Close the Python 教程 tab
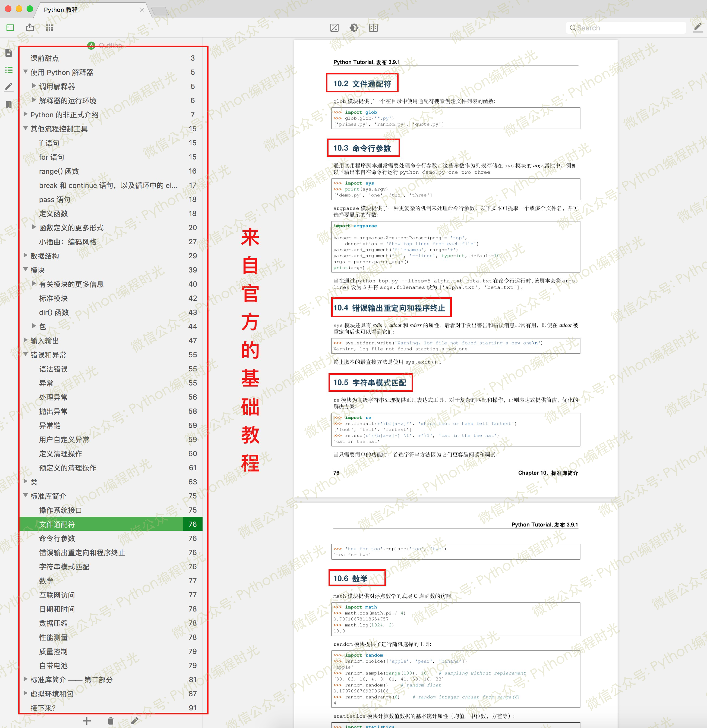Screen dimensions: 707x728 coord(141,10)
